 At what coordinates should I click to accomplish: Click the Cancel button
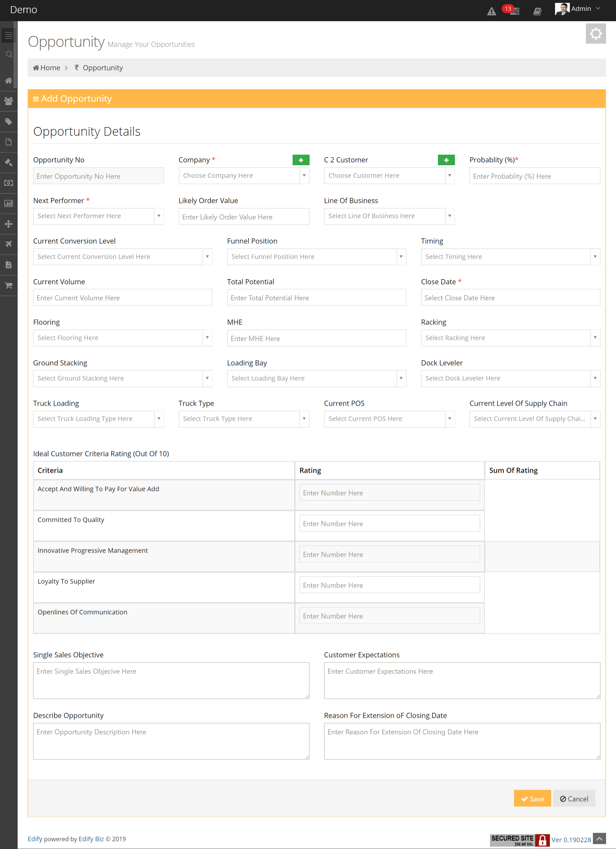574,799
